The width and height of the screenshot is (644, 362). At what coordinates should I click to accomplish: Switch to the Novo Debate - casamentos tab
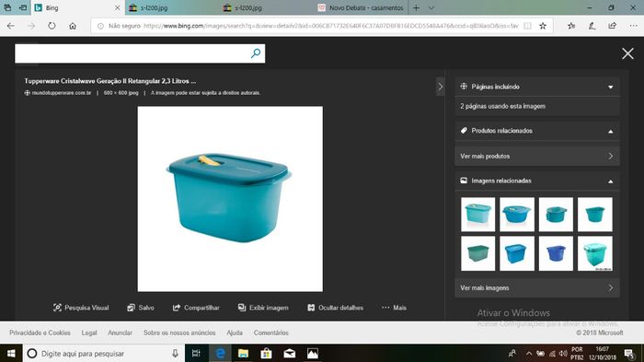coord(361,7)
